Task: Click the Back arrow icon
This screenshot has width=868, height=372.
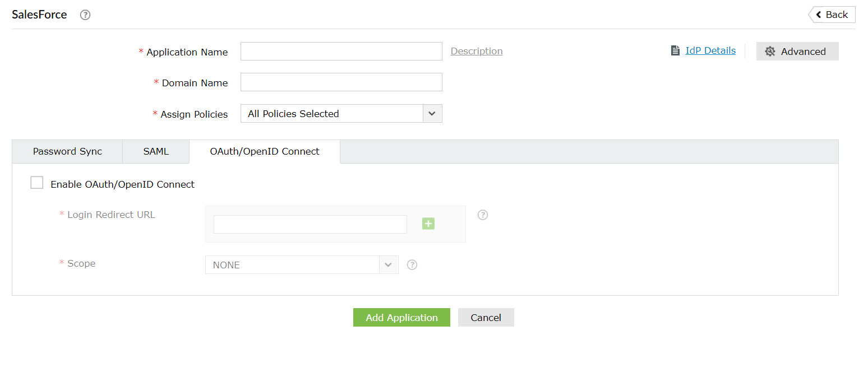Action: [x=819, y=15]
